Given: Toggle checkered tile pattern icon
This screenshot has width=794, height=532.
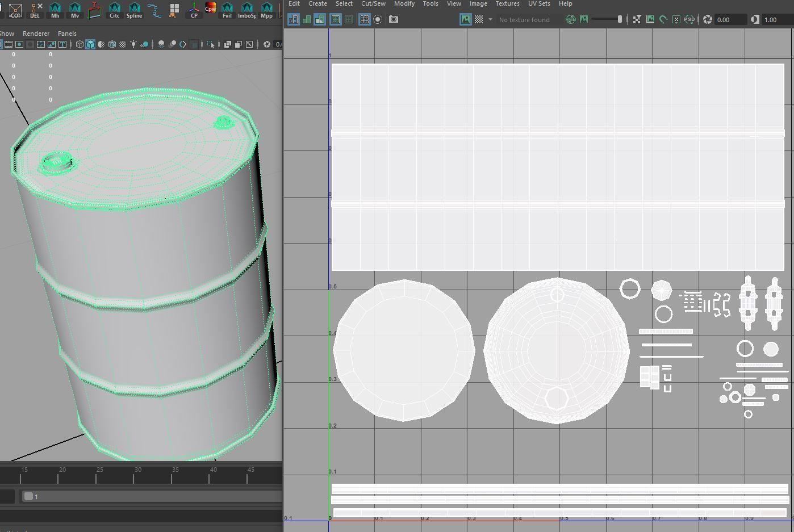Looking at the screenshot, I should [479, 19].
